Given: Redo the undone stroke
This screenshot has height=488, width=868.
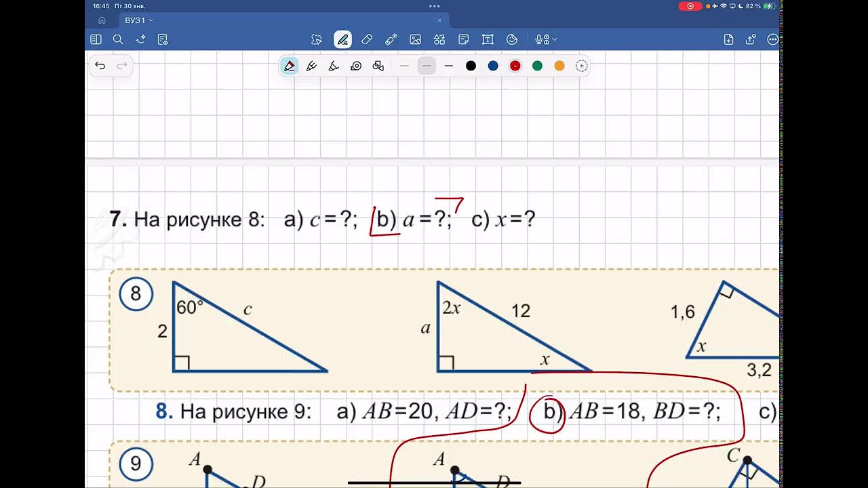Looking at the screenshot, I should [x=122, y=66].
